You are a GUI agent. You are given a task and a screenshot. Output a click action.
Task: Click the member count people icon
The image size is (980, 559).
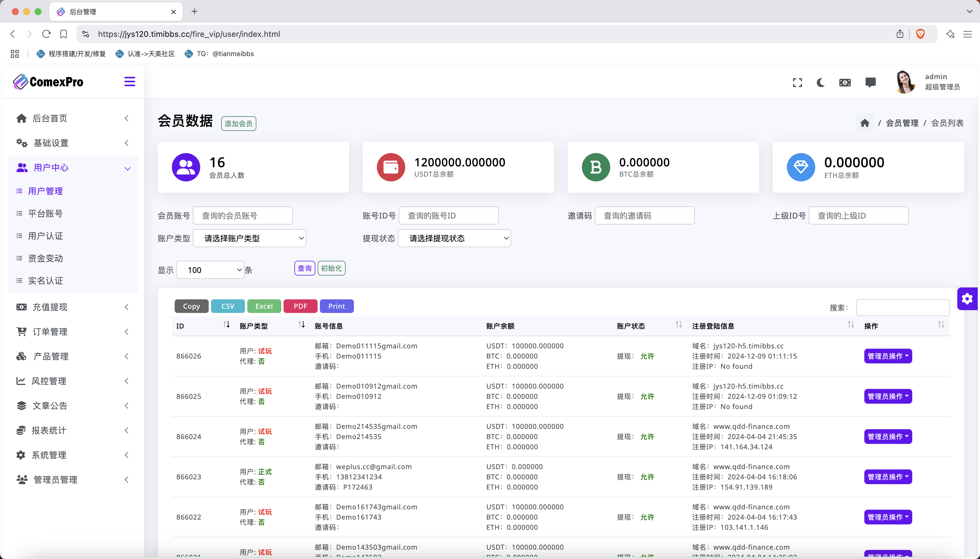(186, 168)
